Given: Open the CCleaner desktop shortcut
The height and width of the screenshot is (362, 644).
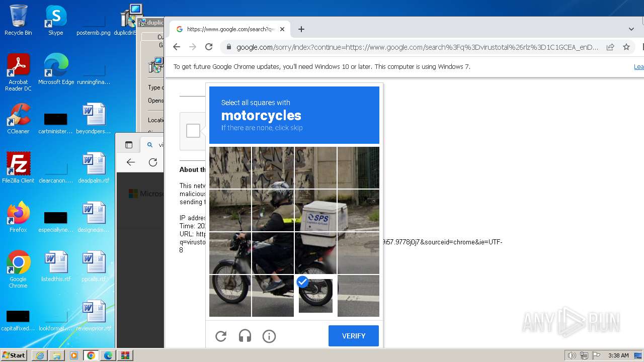Looking at the screenshot, I should tap(18, 119).
